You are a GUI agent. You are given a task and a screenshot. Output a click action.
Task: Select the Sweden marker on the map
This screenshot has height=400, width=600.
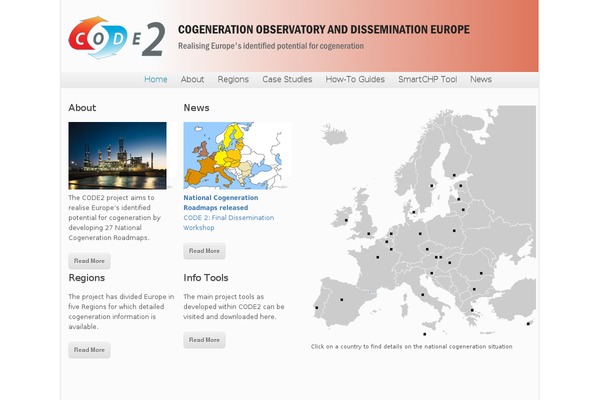pyautogui.click(x=432, y=186)
